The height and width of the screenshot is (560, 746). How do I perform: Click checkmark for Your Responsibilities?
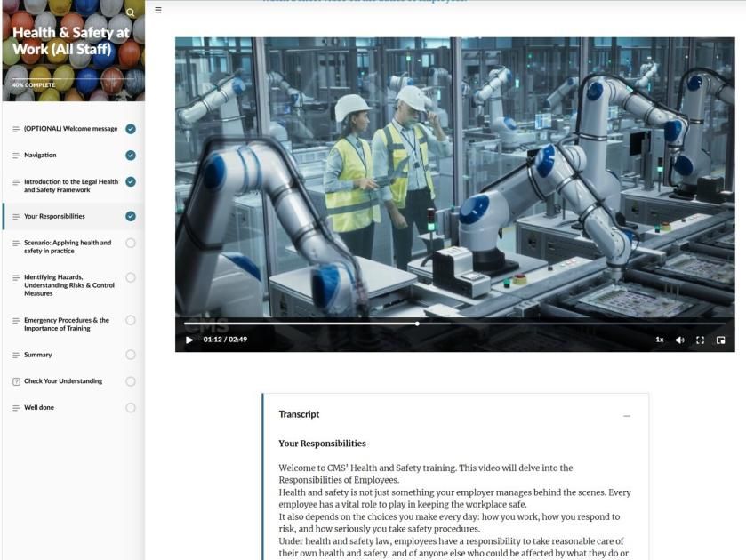coord(131,217)
